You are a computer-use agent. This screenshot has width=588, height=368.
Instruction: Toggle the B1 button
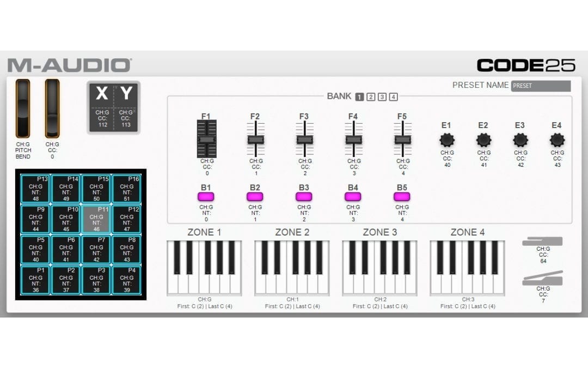pyautogui.click(x=206, y=196)
